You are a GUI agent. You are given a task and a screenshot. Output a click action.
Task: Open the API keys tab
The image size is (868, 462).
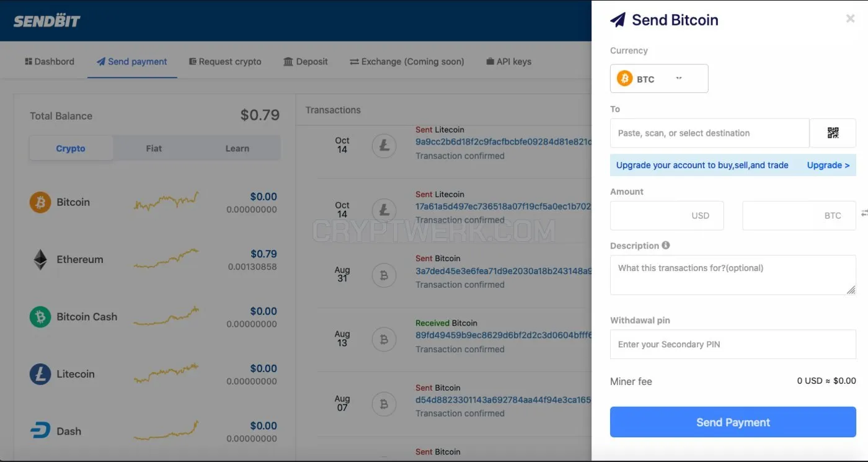pos(509,61)
